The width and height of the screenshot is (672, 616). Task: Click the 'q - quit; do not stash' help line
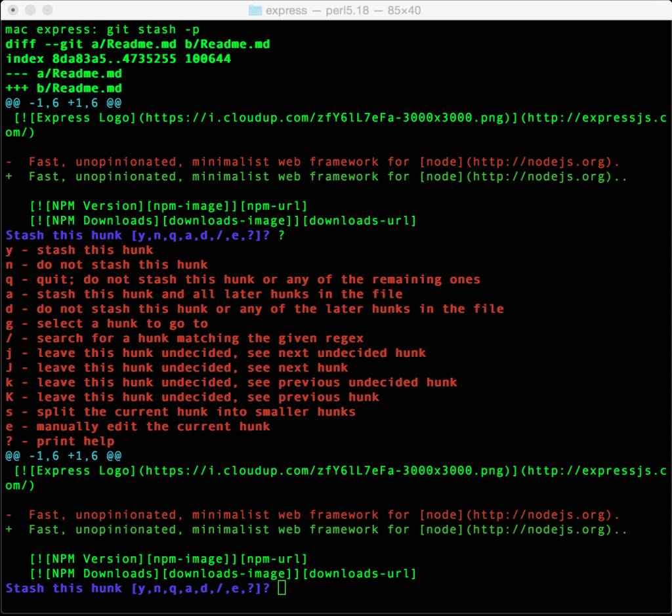(x=243, y=279)
